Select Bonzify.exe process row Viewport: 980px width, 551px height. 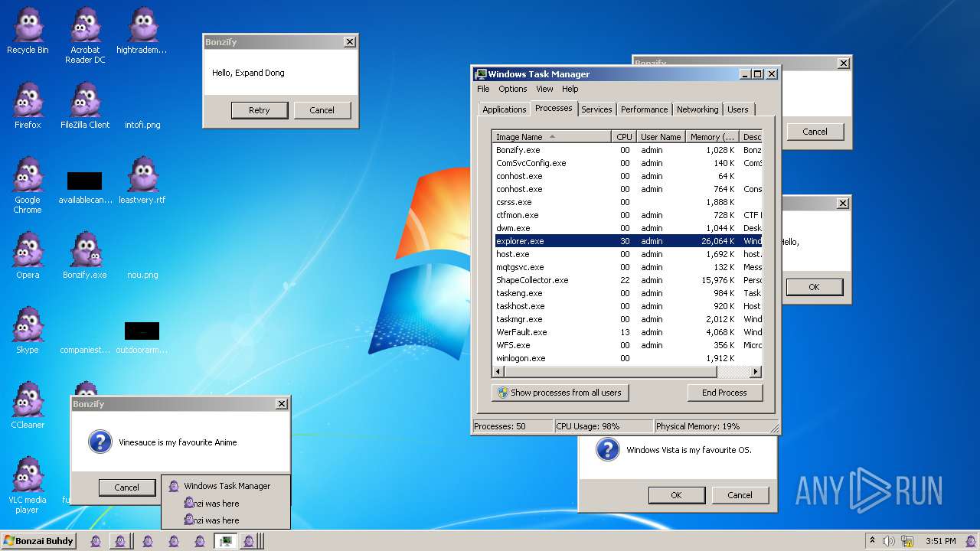[627, 150]
